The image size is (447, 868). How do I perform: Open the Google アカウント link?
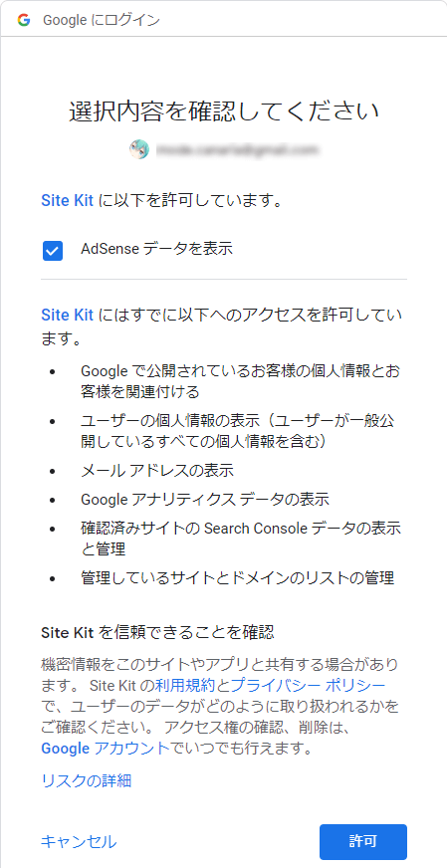click(x=106, y=749)
